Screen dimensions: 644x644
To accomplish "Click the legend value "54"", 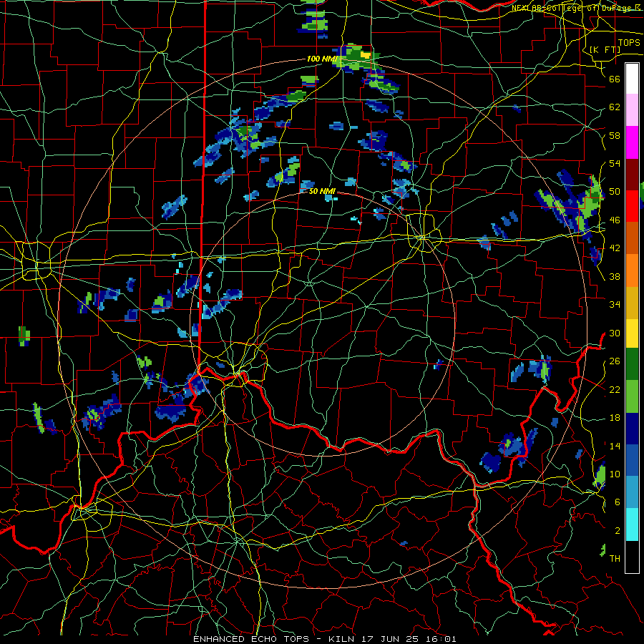I will (x=615, y=163).
